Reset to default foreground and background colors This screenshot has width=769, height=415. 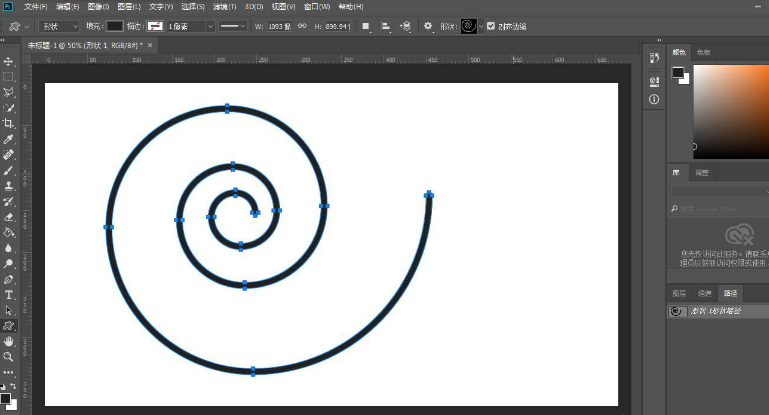pyautogui.click(x=3, y=386)
